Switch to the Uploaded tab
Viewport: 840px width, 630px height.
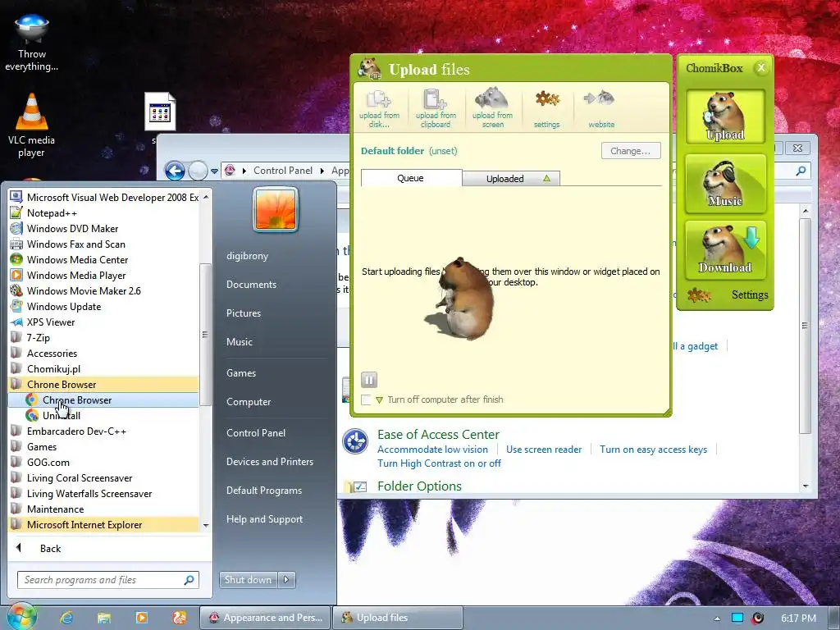tap(511, 178)
